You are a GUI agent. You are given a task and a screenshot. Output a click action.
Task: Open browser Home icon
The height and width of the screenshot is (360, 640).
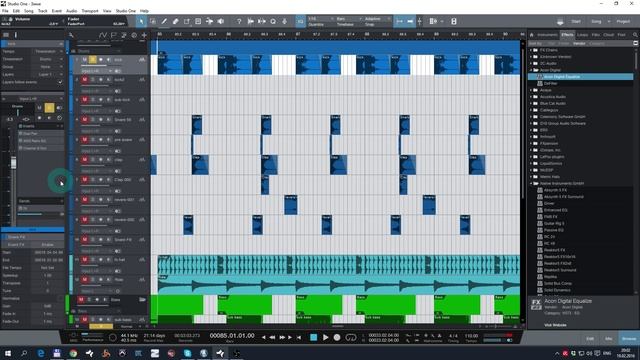tap(531, 35)
